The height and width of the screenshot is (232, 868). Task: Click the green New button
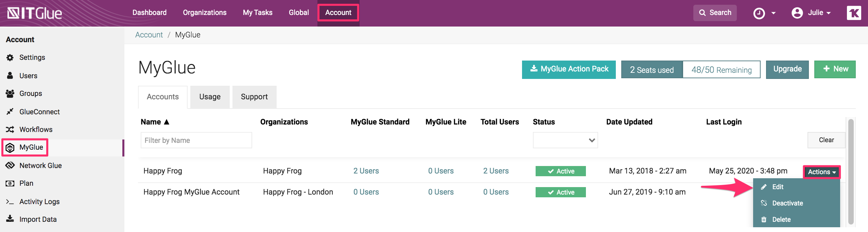tap(835, 69)
